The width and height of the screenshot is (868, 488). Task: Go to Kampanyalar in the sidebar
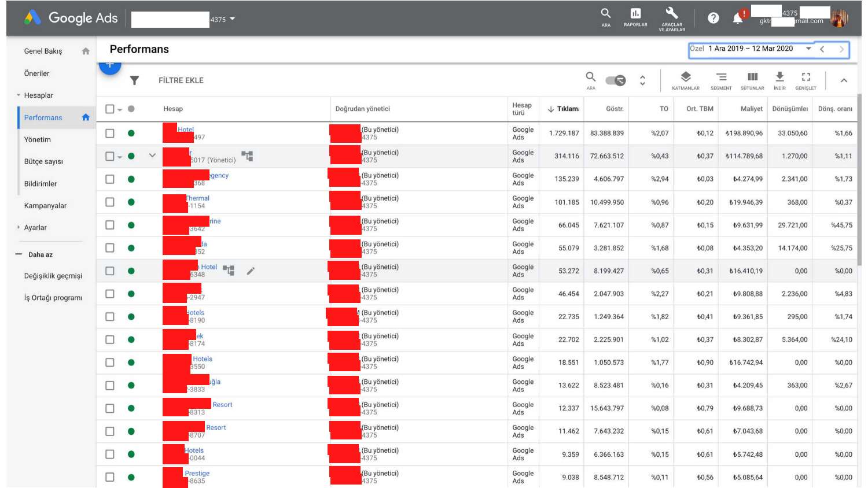click(x=45, y=206)
